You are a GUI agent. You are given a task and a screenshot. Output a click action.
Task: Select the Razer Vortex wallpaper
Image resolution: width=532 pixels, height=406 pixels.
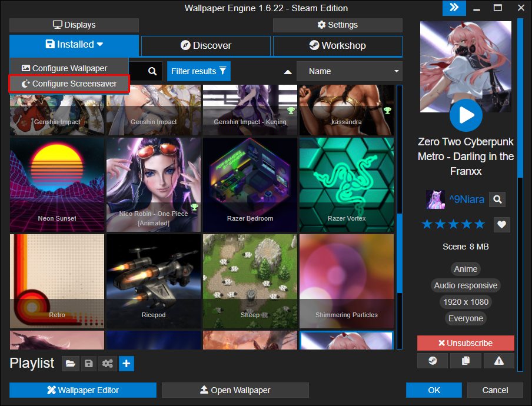(347, 185)
